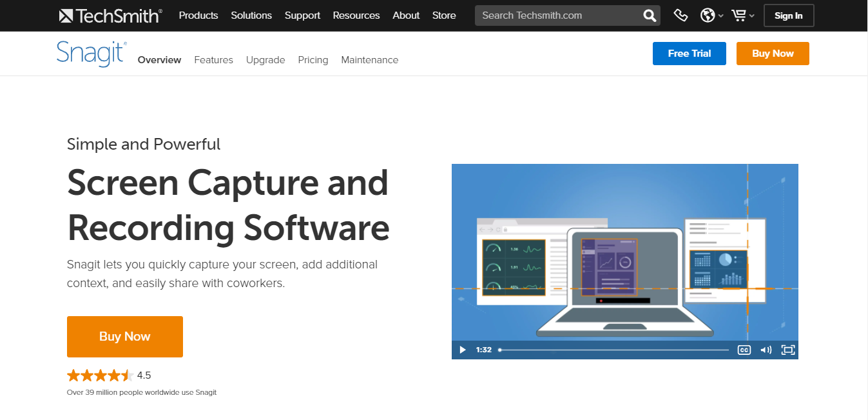
Task: Click the 'Simple and Powerful' tagline
Action: 144,144
